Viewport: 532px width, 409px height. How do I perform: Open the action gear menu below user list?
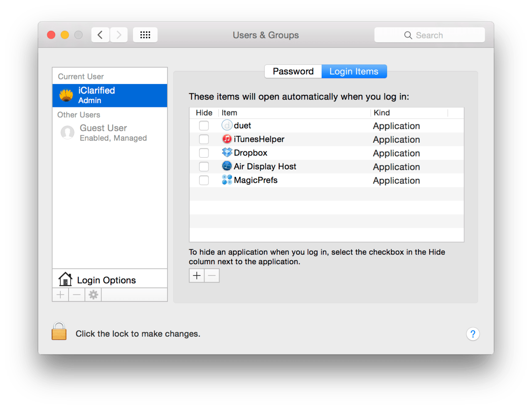[x=93, y=295]
